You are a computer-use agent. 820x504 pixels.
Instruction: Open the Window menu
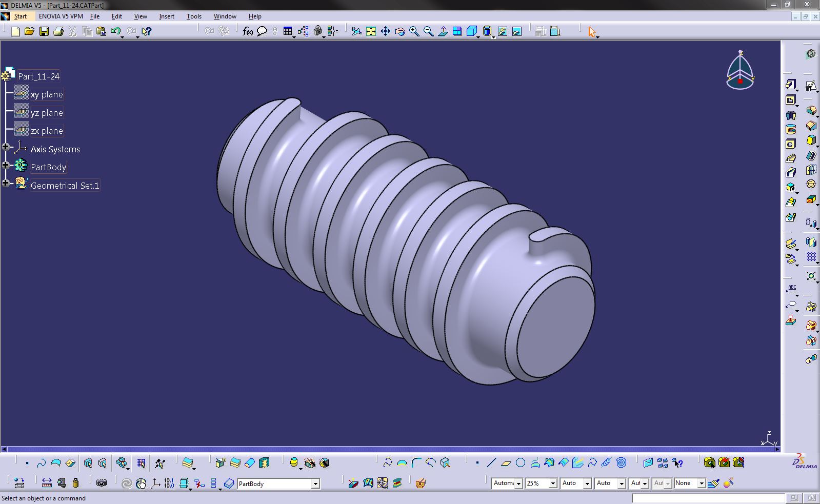tap(225, 16)
